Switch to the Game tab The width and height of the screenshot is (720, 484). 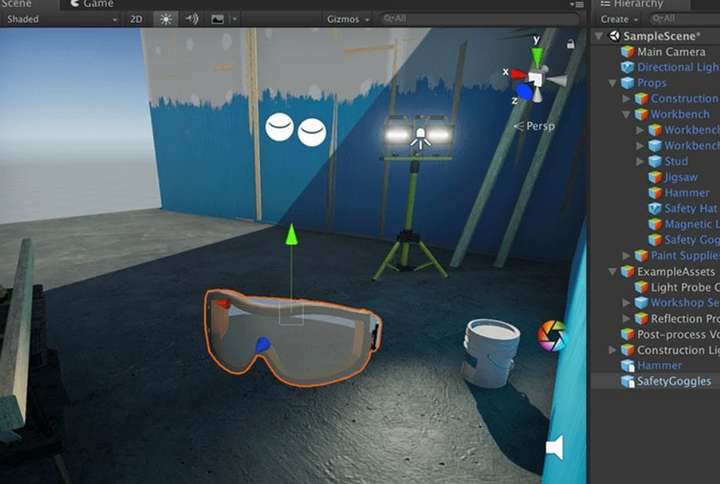(x=92, y=4)
